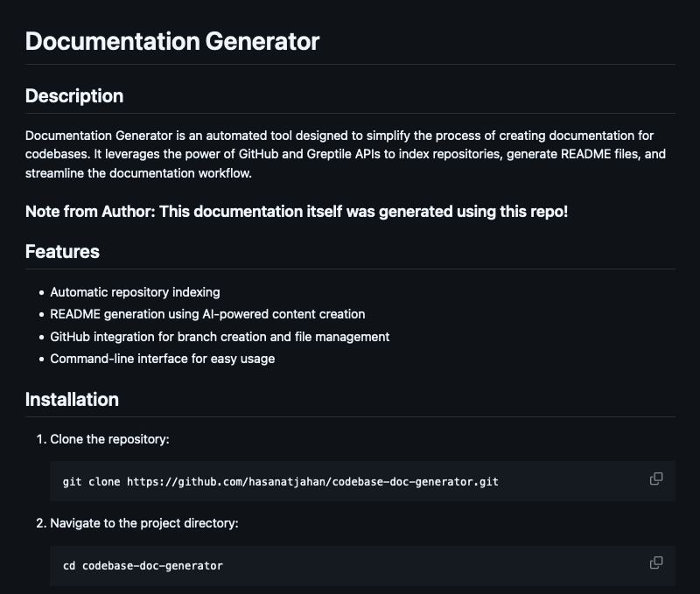
Task: Click the cd keyword in the second code block
Action: coord(69,566)
